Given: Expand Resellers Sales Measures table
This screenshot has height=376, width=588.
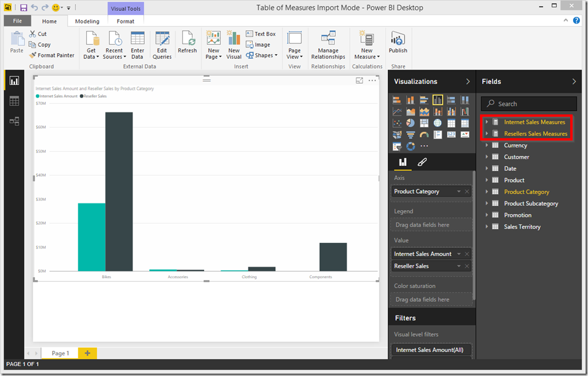Looking at the screenshot, I should pos(486,134).
